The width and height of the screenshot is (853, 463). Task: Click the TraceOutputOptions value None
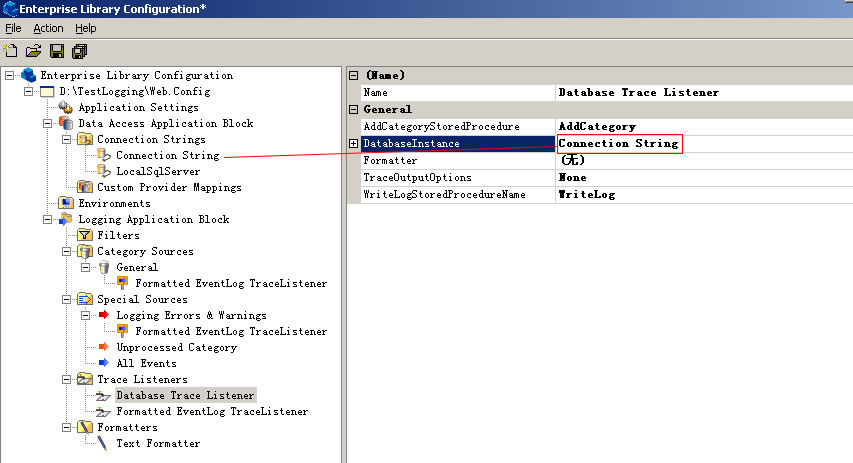pyautogui.click(x=704, y=177)
